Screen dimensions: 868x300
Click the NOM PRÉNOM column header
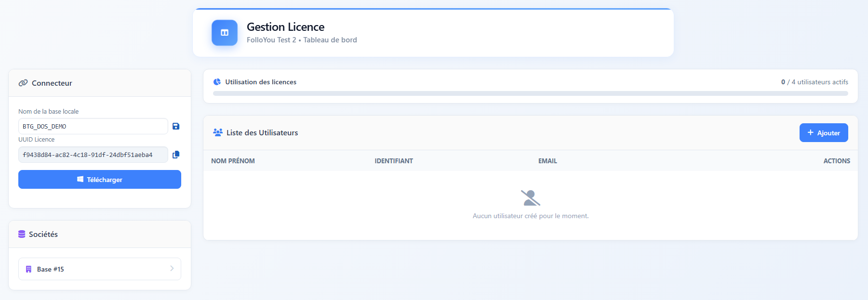pyautogui.click(x=233, y=161)
